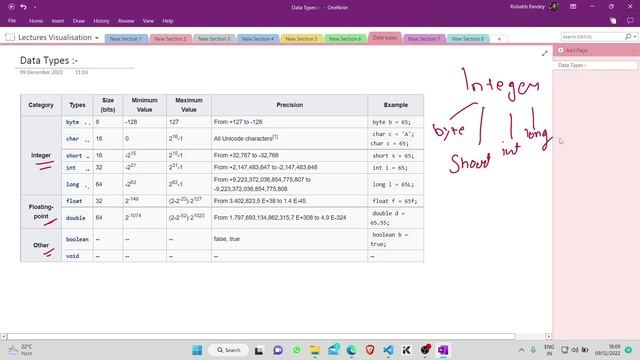
Task: Switch to New Section 4 tab
Action: tap(258, 39)
